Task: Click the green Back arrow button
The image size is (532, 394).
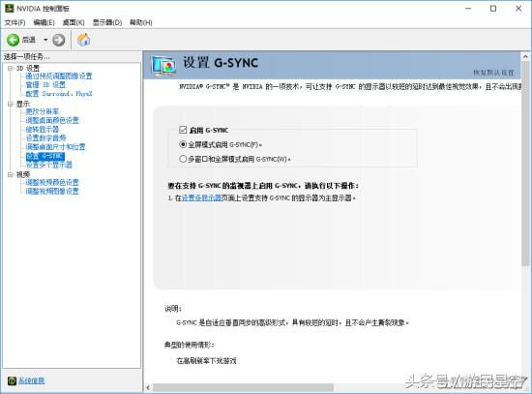Action: click(13, 40)
